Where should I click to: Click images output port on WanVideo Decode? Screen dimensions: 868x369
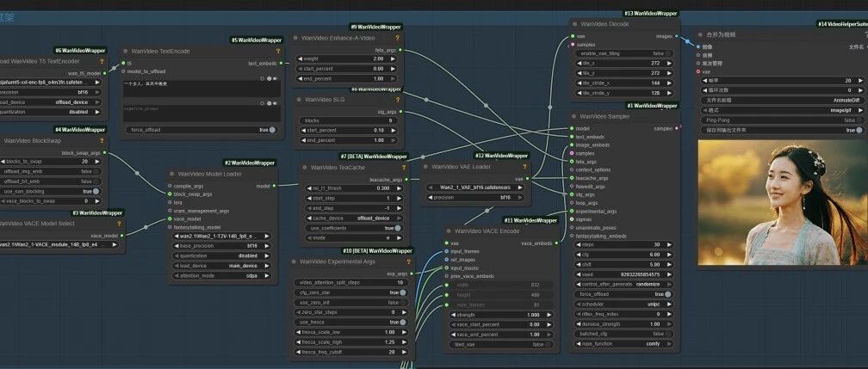point(678,36)
